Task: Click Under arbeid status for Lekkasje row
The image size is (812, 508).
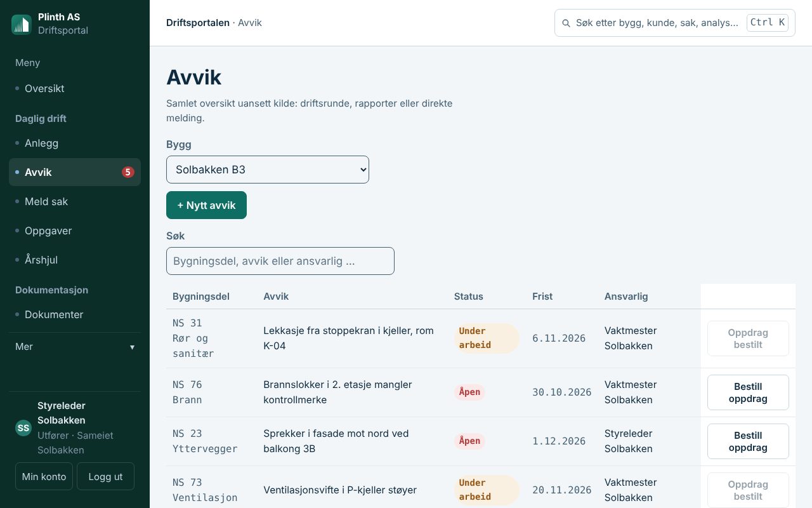Action: (x=487, y=338)
